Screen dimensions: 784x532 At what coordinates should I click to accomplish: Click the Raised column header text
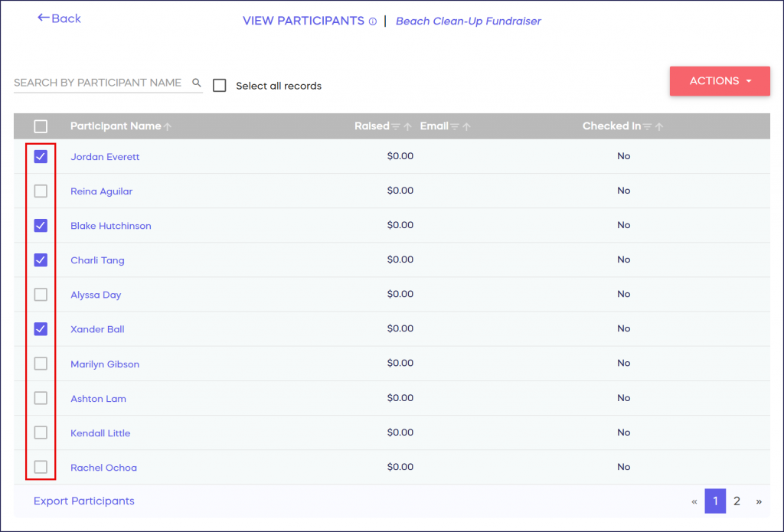371,126
